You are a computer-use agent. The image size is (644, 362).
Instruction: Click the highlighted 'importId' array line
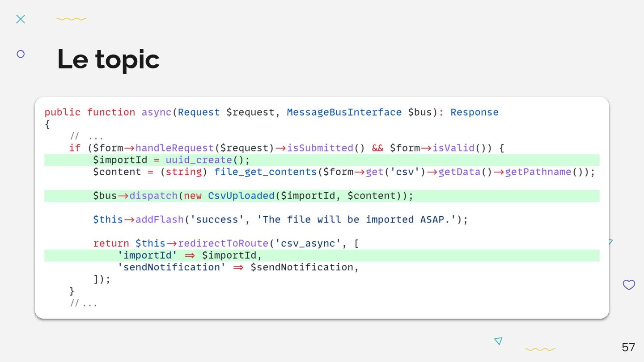click(190, 255)
